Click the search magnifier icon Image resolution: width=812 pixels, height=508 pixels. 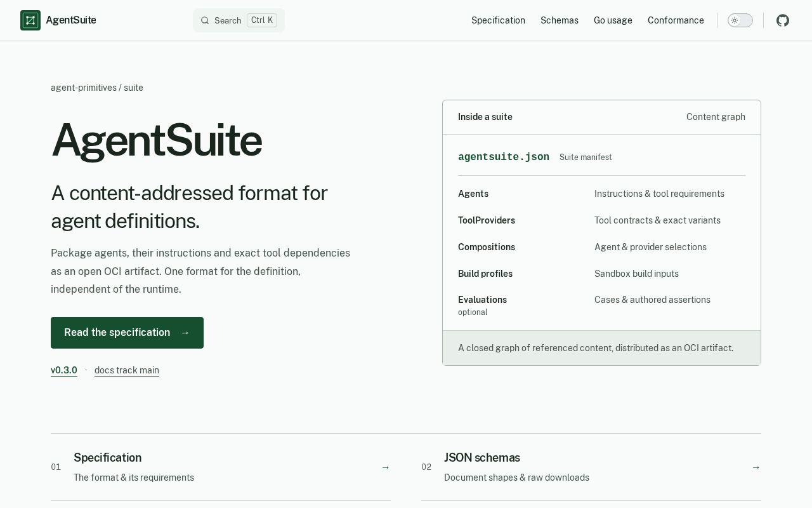click(x=205, y=20)
